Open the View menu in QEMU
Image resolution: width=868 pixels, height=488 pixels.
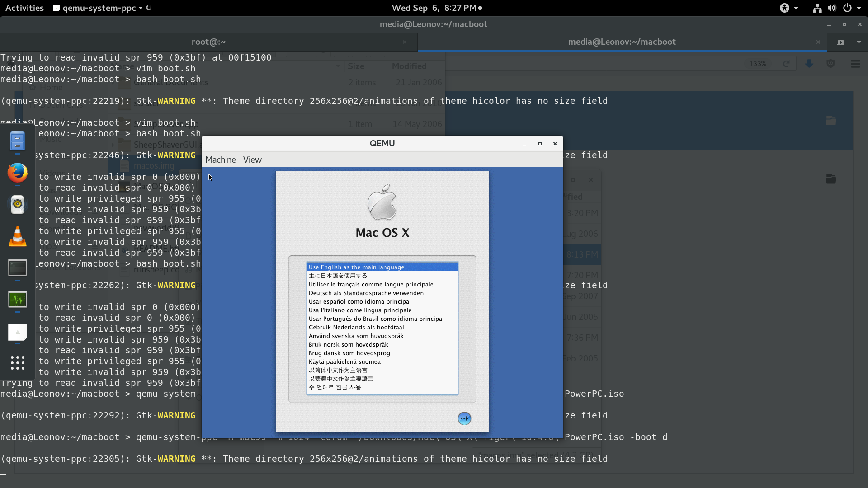252,160
